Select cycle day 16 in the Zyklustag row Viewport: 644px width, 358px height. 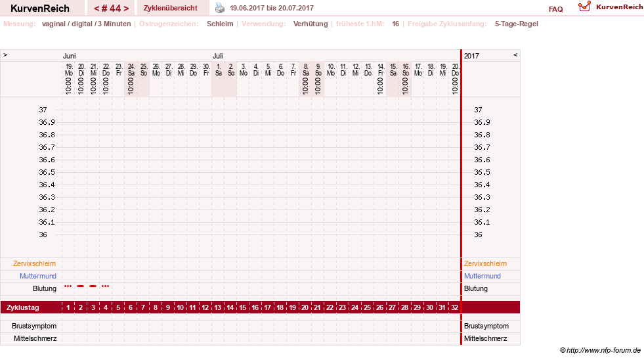pos(255,307)
